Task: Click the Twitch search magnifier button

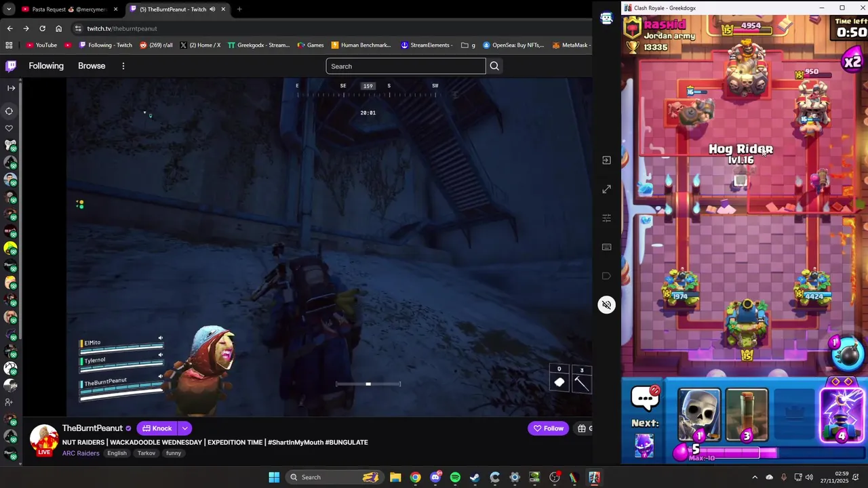Action: [x=494, y=66]
